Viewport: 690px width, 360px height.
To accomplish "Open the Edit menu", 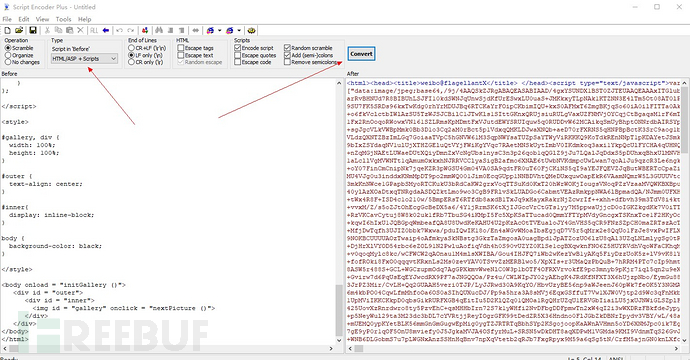I will (24, 19).
